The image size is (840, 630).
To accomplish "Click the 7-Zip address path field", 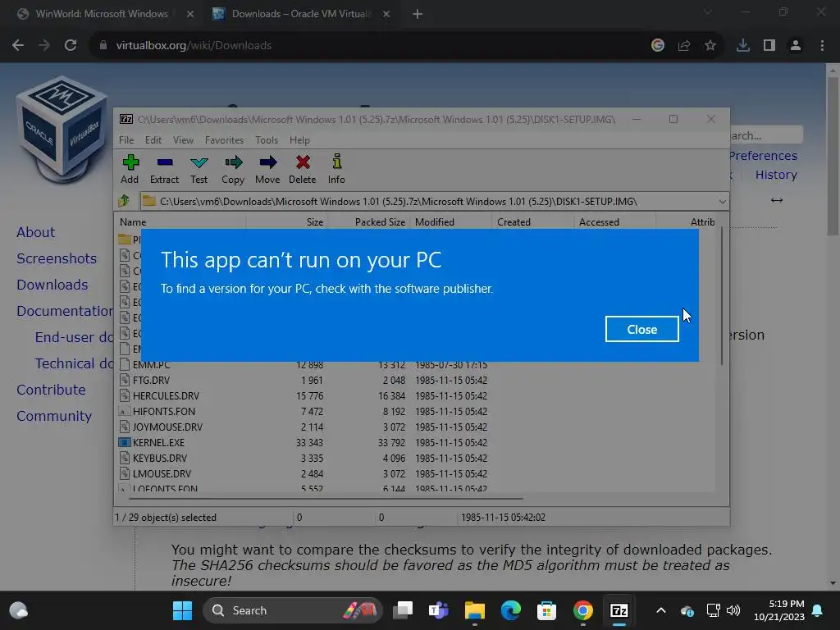I will (428, 202).
